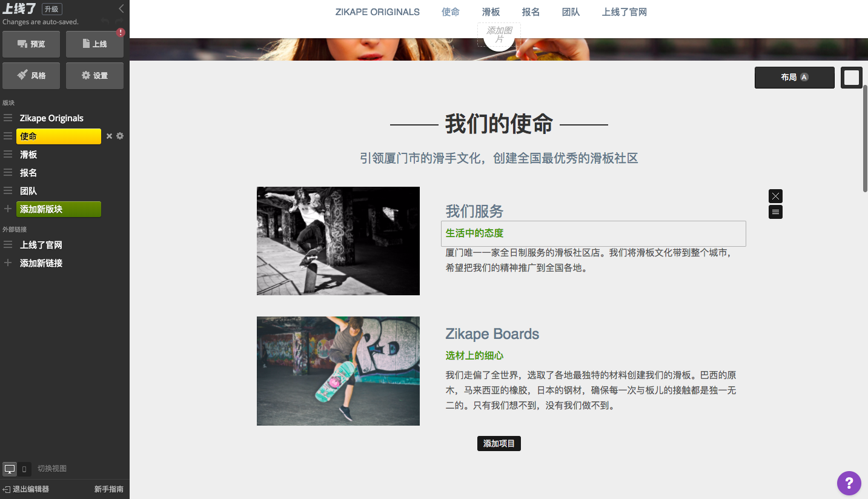Click the drag handle beside 团队 section
This screenshot has height=499, width=868.
click(8, 191)
